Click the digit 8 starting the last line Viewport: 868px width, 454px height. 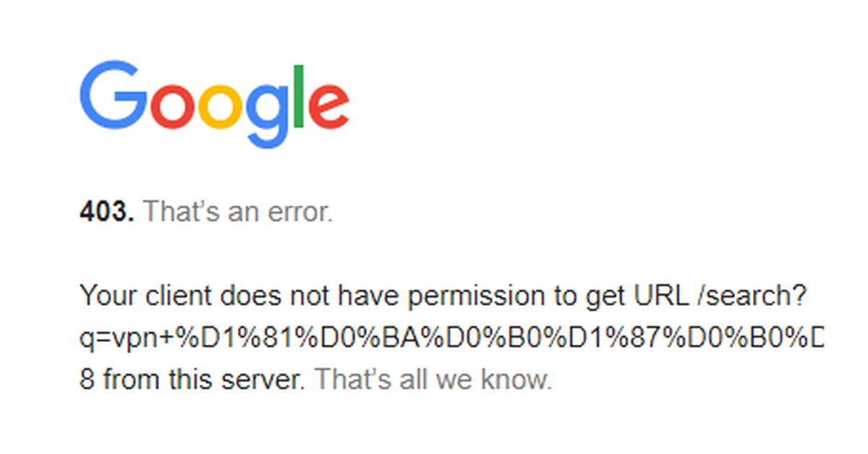[x=87, y=379]
